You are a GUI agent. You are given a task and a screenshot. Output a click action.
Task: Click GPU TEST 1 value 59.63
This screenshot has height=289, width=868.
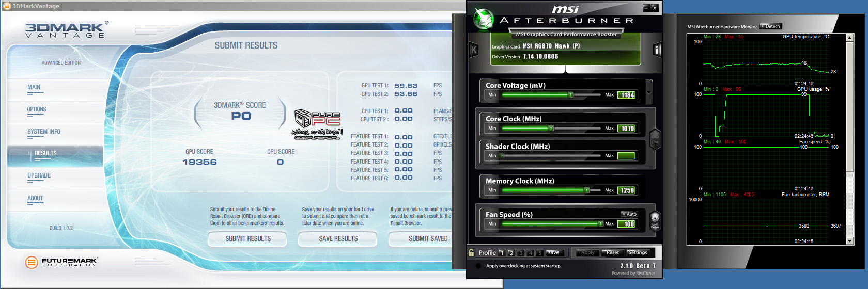coord(406,86)
